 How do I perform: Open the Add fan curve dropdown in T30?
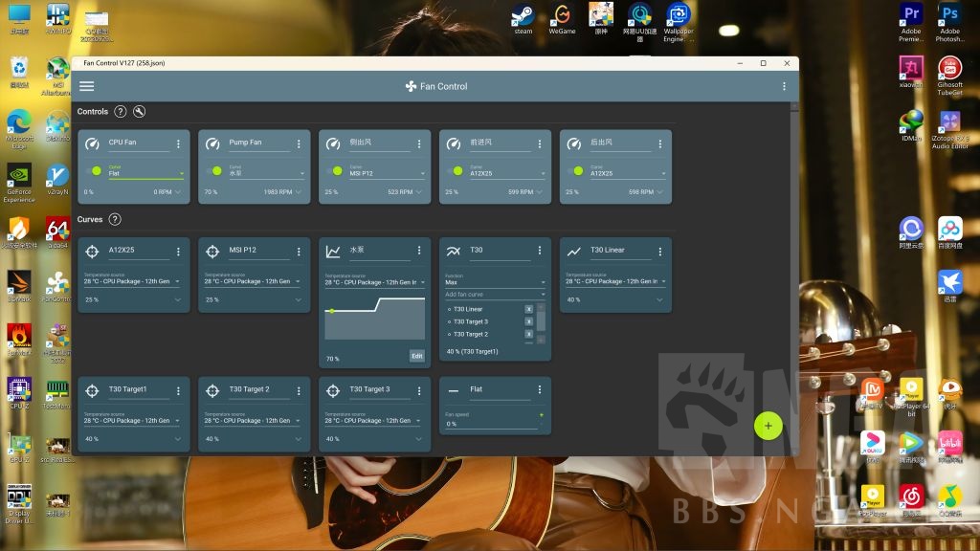point(495,295)
